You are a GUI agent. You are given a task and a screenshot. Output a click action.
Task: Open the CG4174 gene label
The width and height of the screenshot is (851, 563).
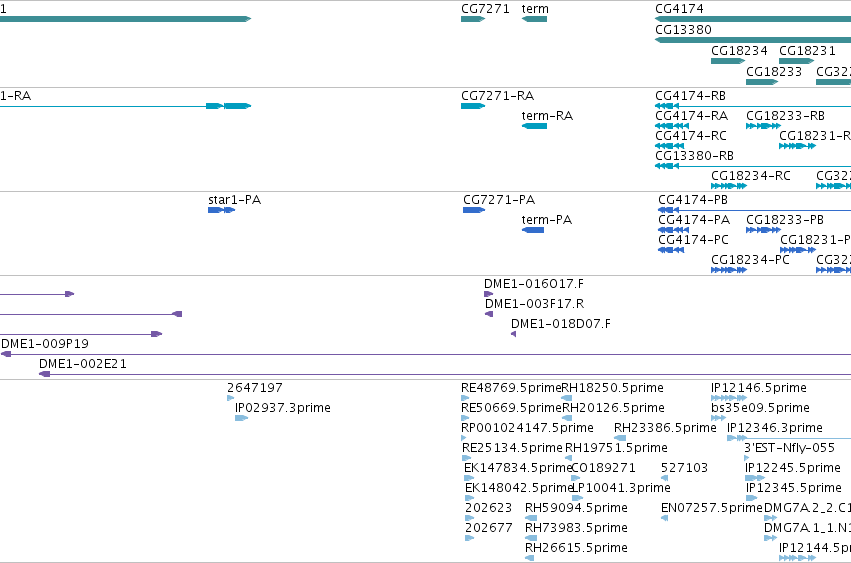(679, 9)
